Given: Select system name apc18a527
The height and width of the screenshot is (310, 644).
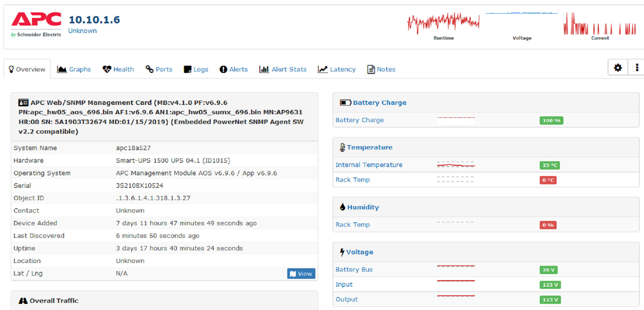Looking at the screenshot, I should pyautogui.click(x=133, y=148).
